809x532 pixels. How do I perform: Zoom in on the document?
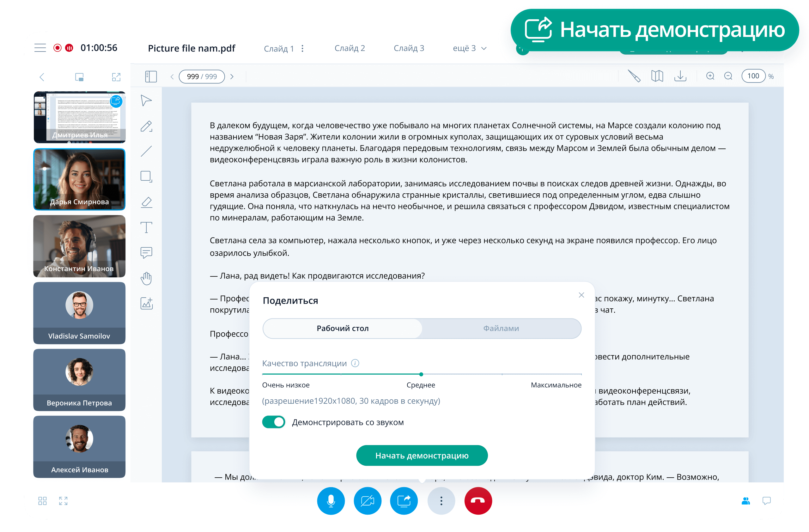click(x=710, y=76)
